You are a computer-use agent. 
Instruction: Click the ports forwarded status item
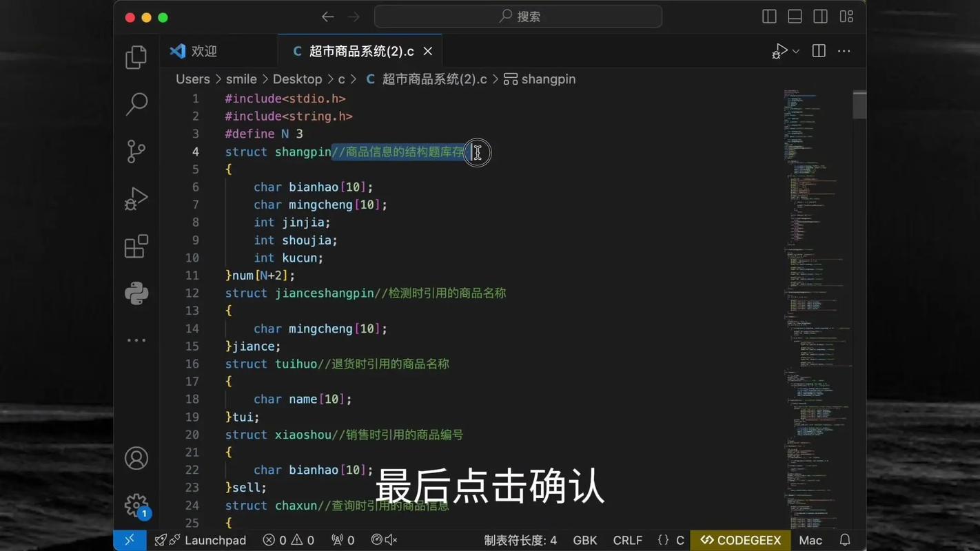pos(343,540)
